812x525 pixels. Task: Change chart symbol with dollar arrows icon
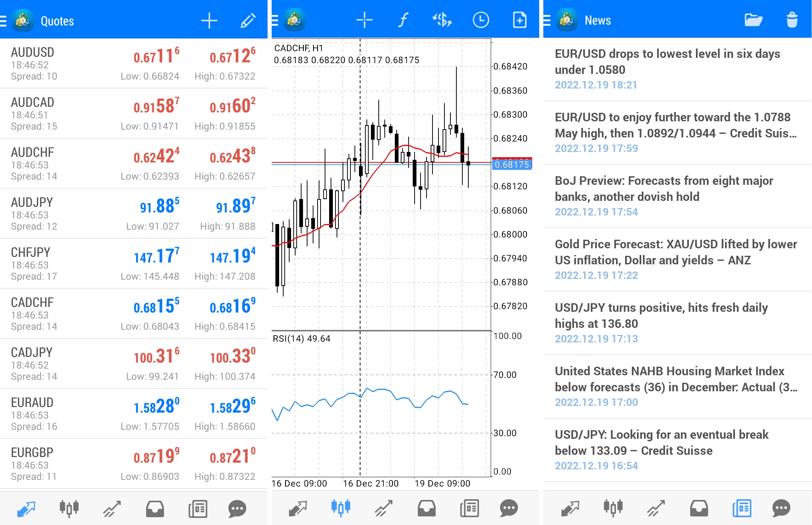pyautogui.click(x=442, y=20)
